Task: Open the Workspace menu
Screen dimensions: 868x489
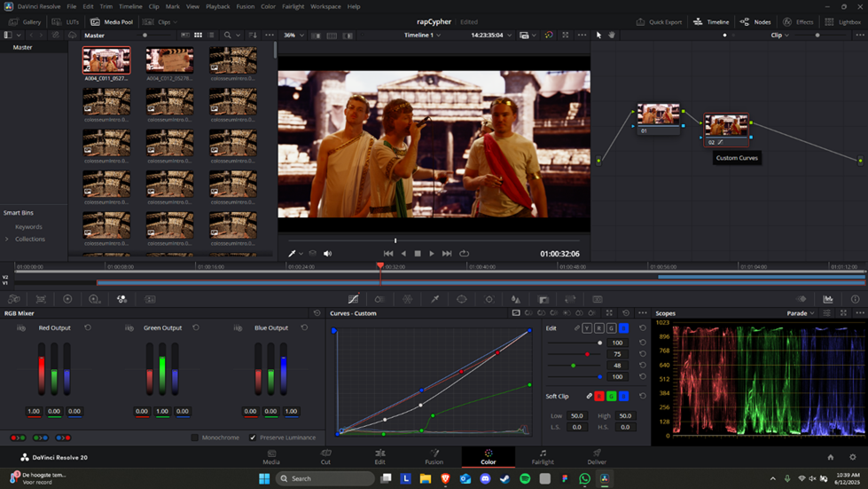Action: click(x=325, y=6)
